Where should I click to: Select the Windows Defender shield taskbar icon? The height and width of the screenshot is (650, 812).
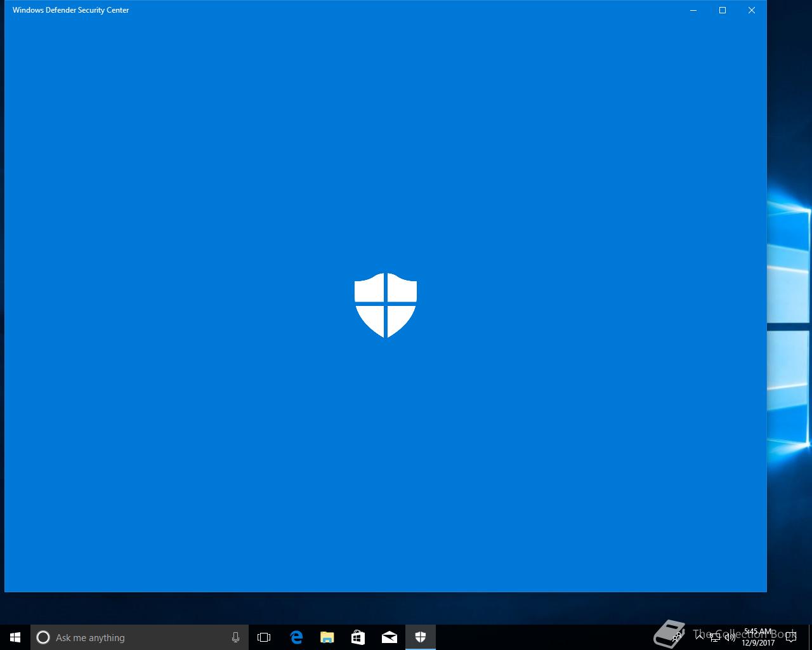tap(421, 637)
